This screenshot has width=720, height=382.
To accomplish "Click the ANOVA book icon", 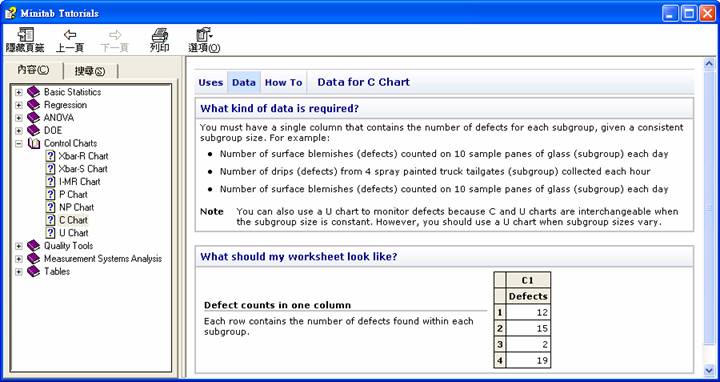I will [34, 118].
